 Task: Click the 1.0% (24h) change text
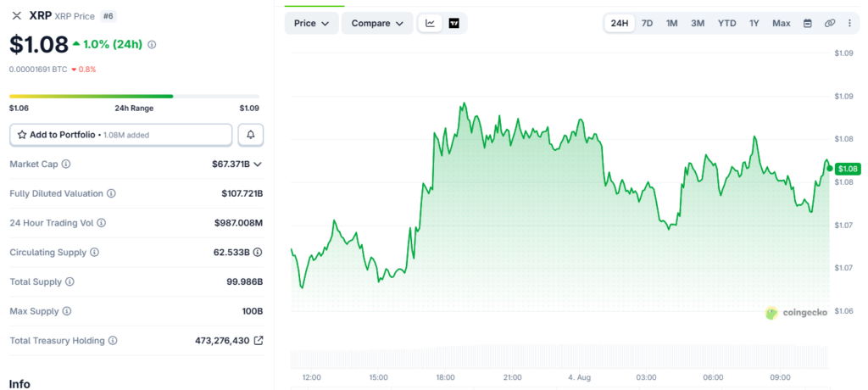coord(114,44)
